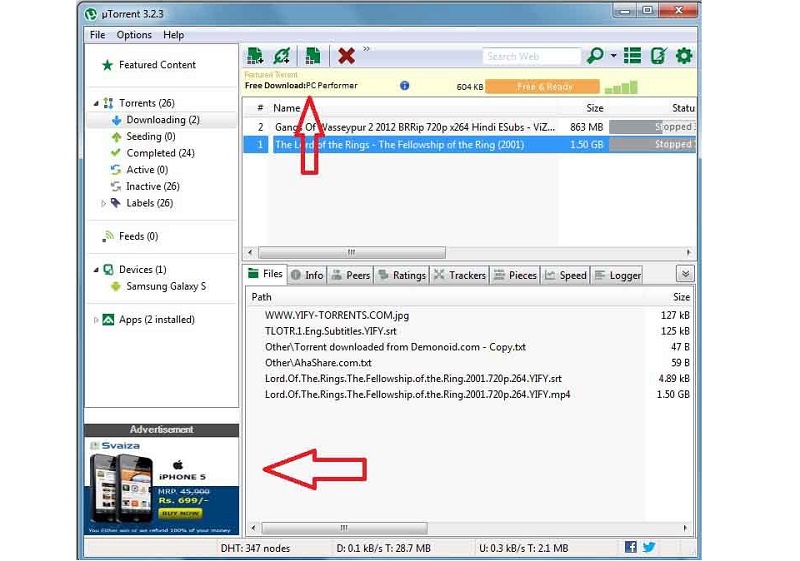Click the red Remove Torrent X icon
800x561 pixels.
coord(346,56)
